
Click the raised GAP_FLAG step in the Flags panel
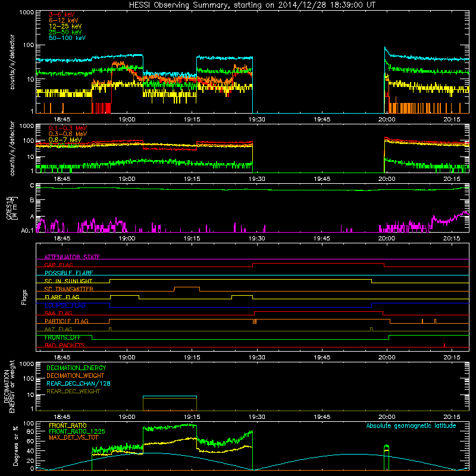pos(318,264)
